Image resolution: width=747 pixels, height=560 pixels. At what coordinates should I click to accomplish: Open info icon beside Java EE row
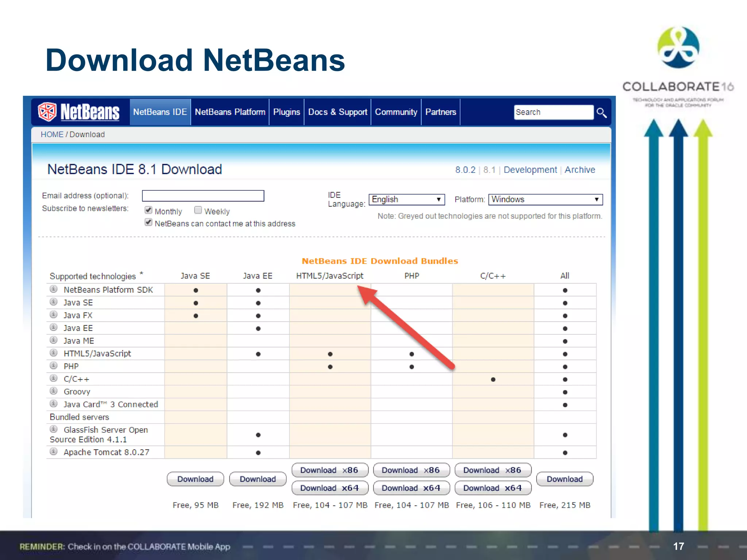[54, 327]
